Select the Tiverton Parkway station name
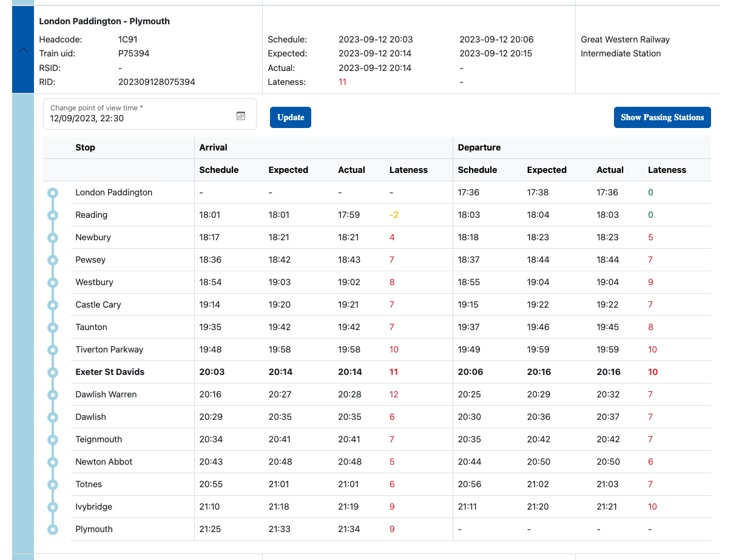 point(109,349)
